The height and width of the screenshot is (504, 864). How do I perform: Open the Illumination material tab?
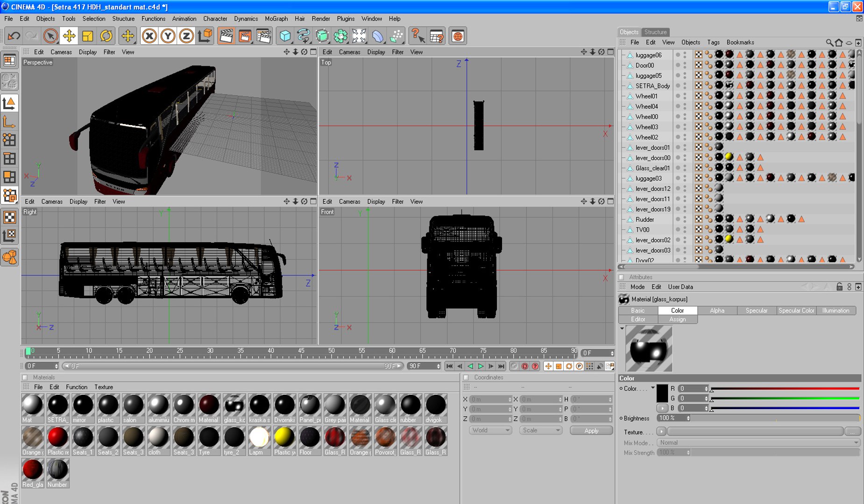(836, 310)
